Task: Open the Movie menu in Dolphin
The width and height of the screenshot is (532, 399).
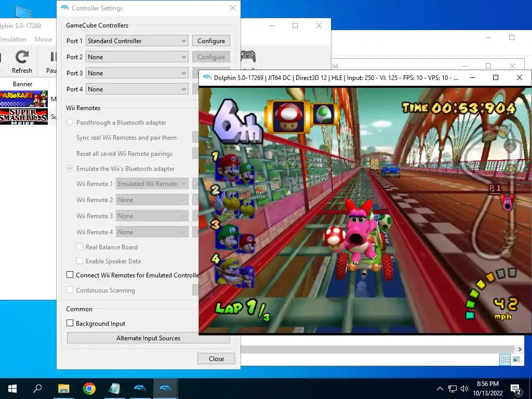Action: point(44,39)
